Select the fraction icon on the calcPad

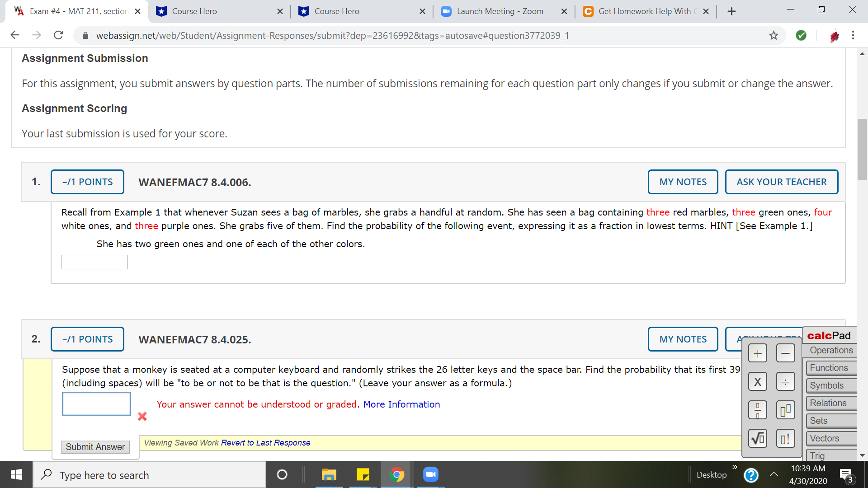coord(758,410)
